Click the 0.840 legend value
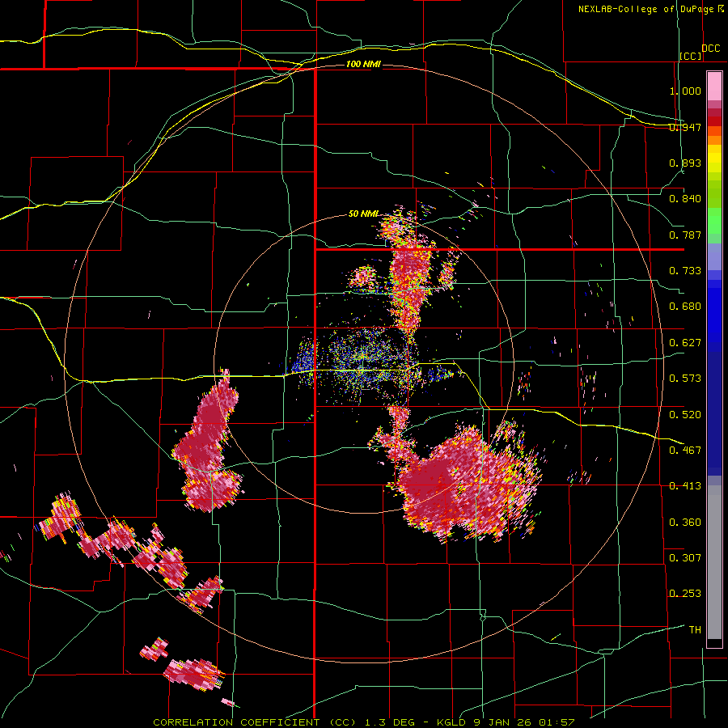The height and width of the screenshot is (728, 728). coord(685,199)
